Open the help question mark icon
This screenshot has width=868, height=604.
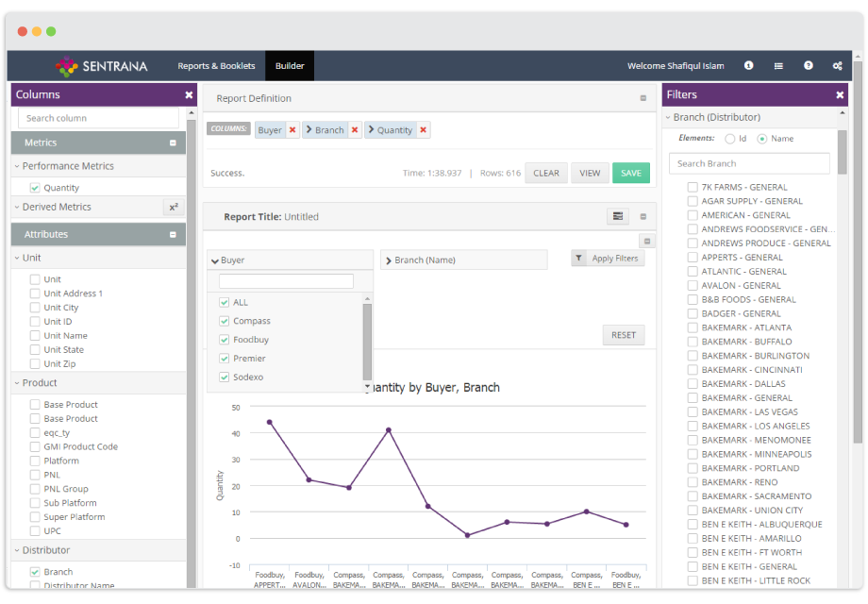[x=809, y=65]
